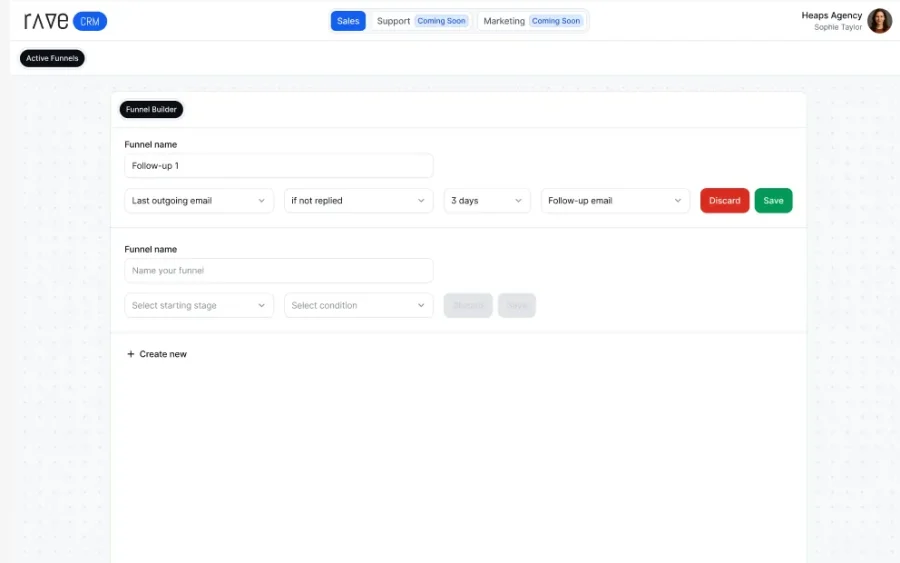Switch to the Sales tab
The width and height of the screenshot is (900, 563).
[x=348, y=21]
